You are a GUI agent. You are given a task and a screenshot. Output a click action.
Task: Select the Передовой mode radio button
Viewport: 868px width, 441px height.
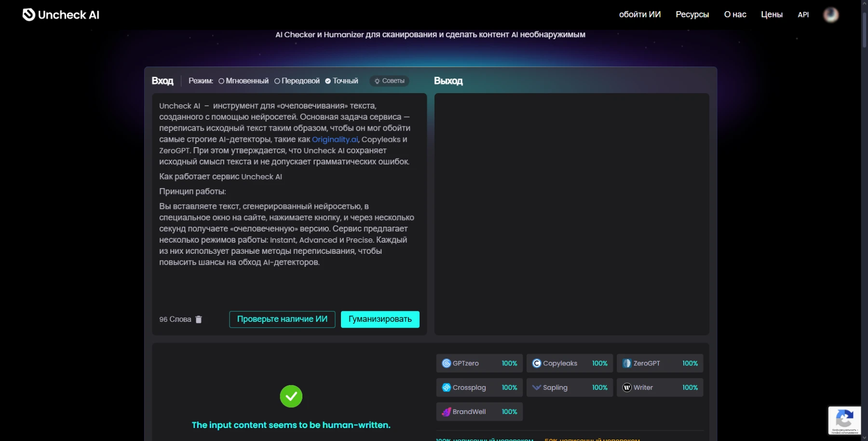click(276, 81)
